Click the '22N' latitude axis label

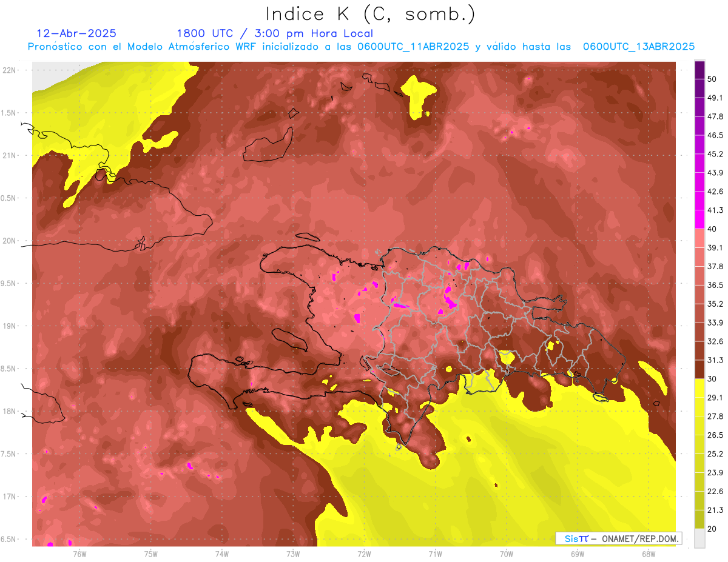(10, 70)
